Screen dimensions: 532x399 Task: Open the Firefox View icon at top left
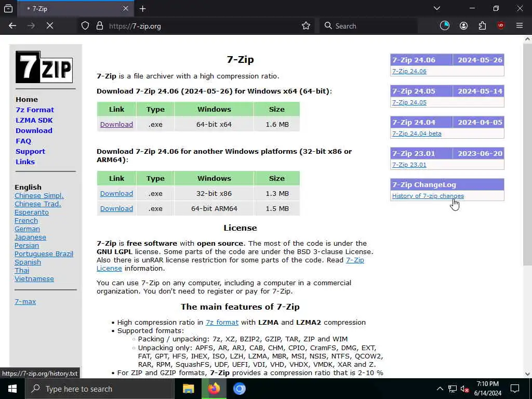pyautogui.click(x=8, y=8)
